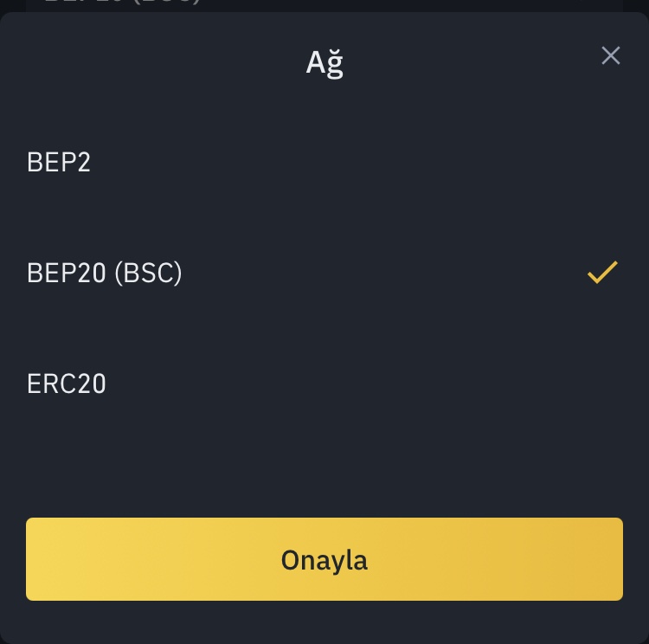The width and height of the screenshot is (649, 644).
Task: Choose BEP20 (BSC) as the network
Action: pos(105,273)
